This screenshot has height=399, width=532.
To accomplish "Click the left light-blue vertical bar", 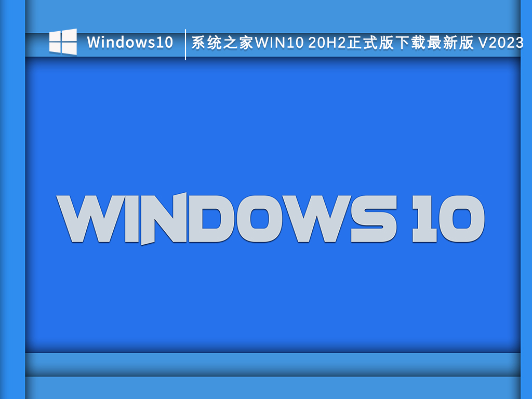I will tap(12, 208).
